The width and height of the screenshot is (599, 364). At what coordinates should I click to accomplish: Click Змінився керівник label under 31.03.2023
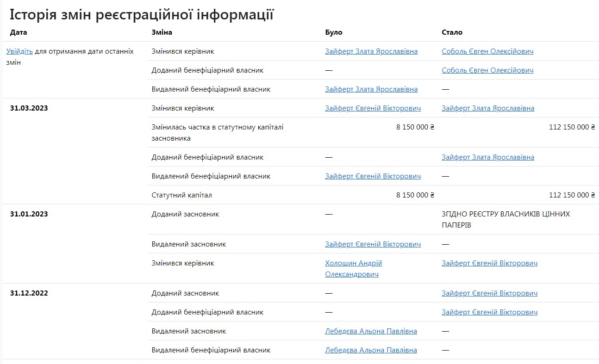[x=183, y=108]
